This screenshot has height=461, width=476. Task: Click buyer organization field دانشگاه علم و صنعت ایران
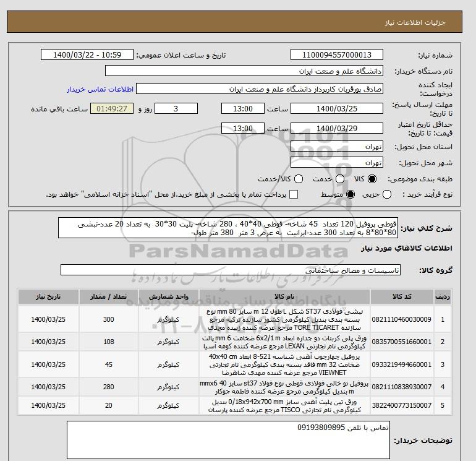pos(244,71)
